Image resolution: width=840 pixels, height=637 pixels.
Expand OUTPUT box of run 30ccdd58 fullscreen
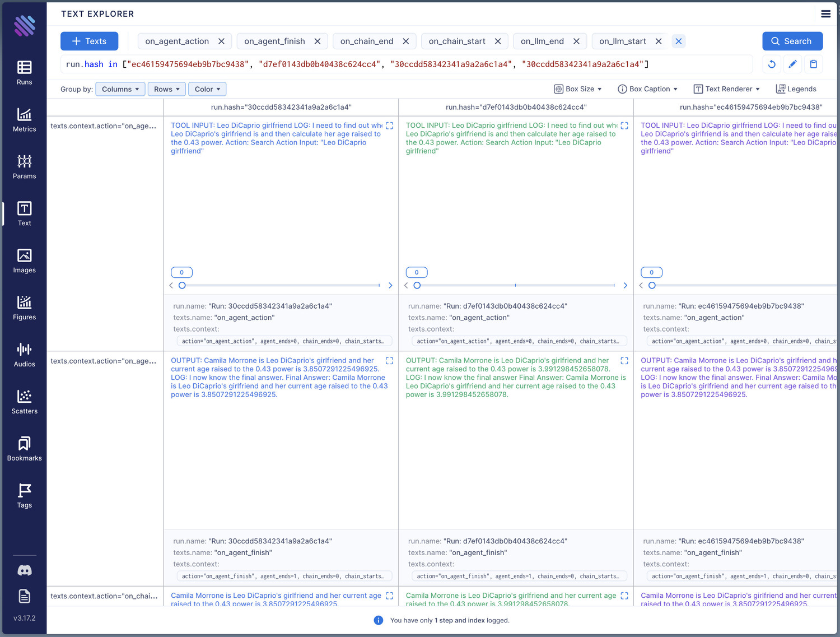[390, 361]
